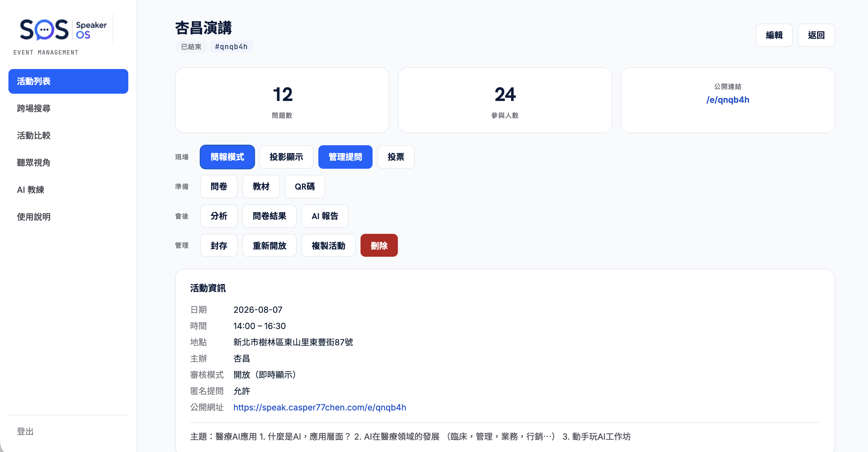The width and height of the screenshot is (868, 452).
Task: Click the Speaker OS logo
Action: [63, 30]
